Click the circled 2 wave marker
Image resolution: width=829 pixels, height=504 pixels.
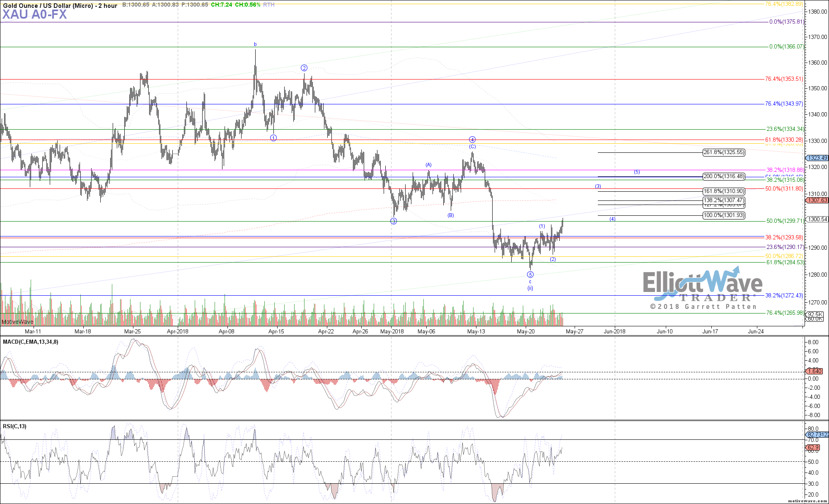304,68
